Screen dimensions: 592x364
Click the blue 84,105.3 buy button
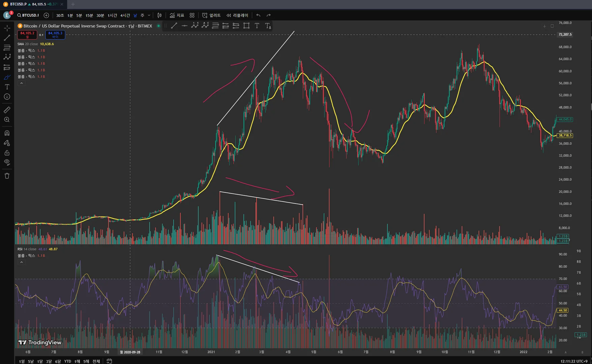click(55, 35)
